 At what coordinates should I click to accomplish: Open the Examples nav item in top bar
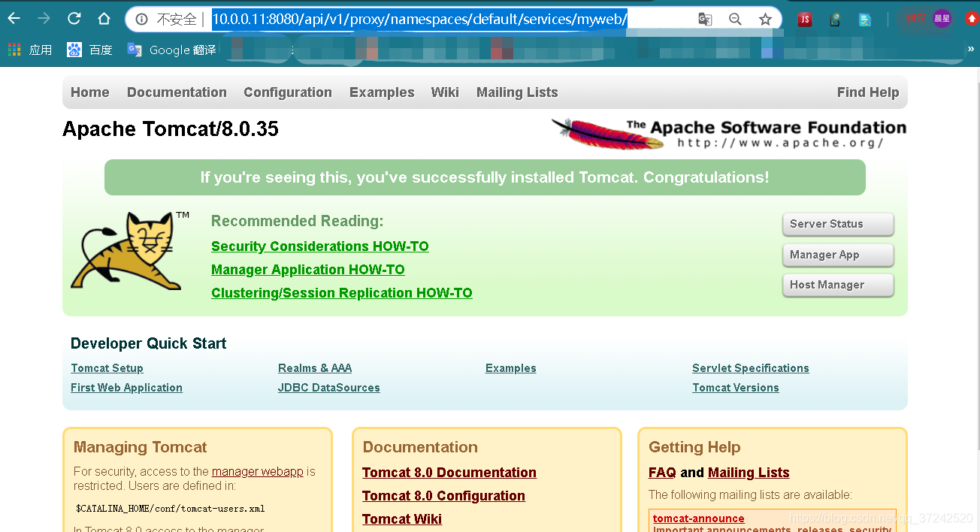coord(382,92)
